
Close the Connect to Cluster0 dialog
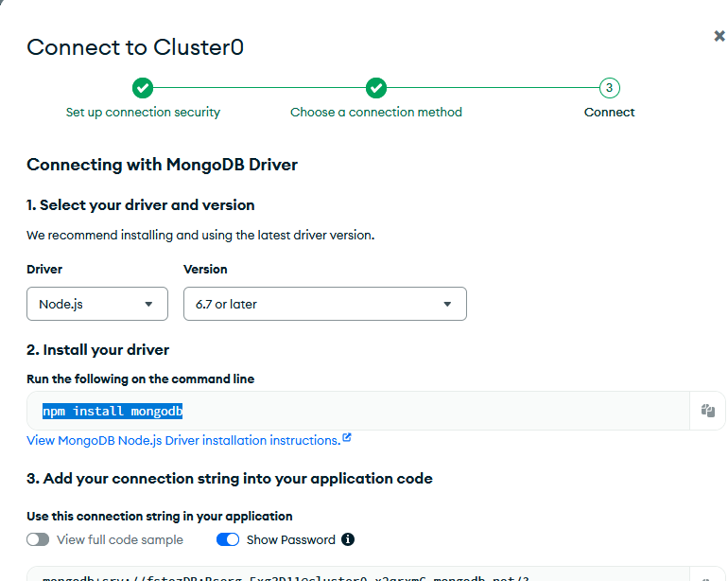tap(719, 36)
